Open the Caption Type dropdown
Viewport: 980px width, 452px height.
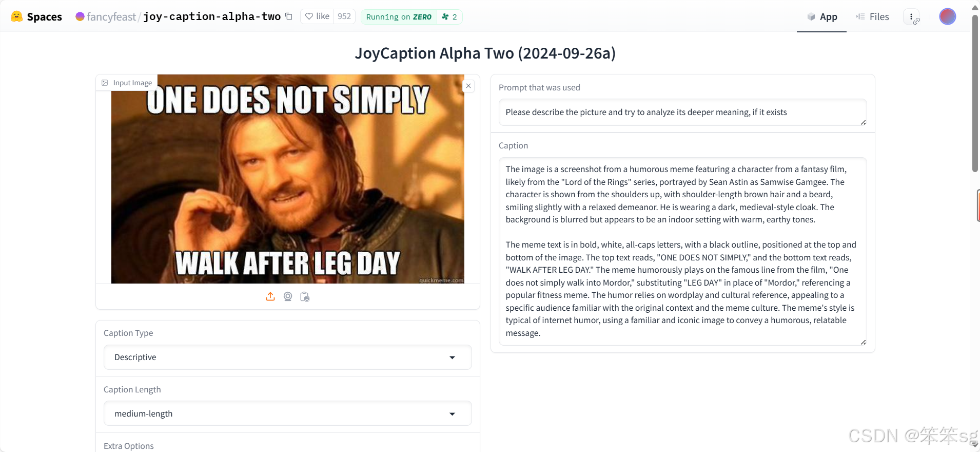coord(288,357)
